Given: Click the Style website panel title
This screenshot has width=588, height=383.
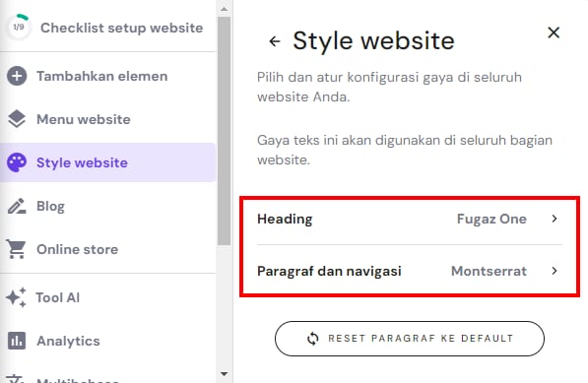Looking at the screenshot, I should pyautogui.click(x=373, y=41).
